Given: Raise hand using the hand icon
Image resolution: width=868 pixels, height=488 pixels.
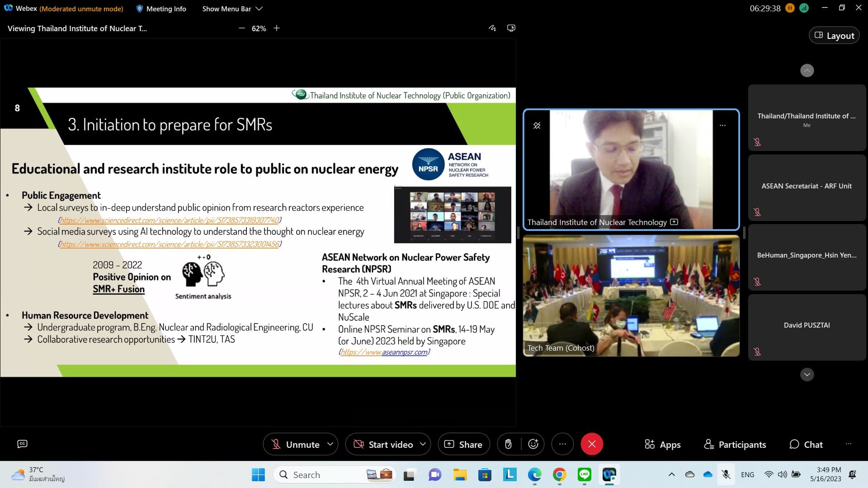Looking at the screenshot, I should [x=508, y=444].
